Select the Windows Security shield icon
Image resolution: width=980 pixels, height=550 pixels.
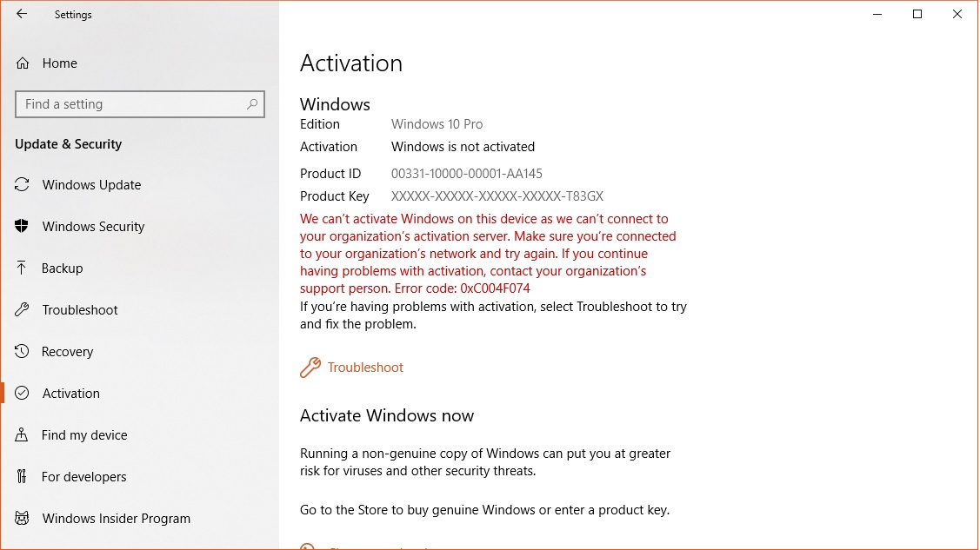22,226
